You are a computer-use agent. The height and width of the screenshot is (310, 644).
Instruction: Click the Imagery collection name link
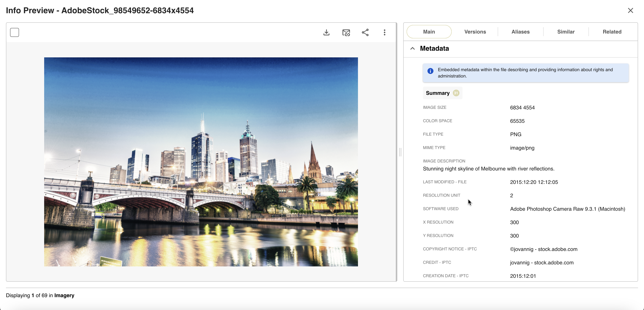click(x=64, y=295)
